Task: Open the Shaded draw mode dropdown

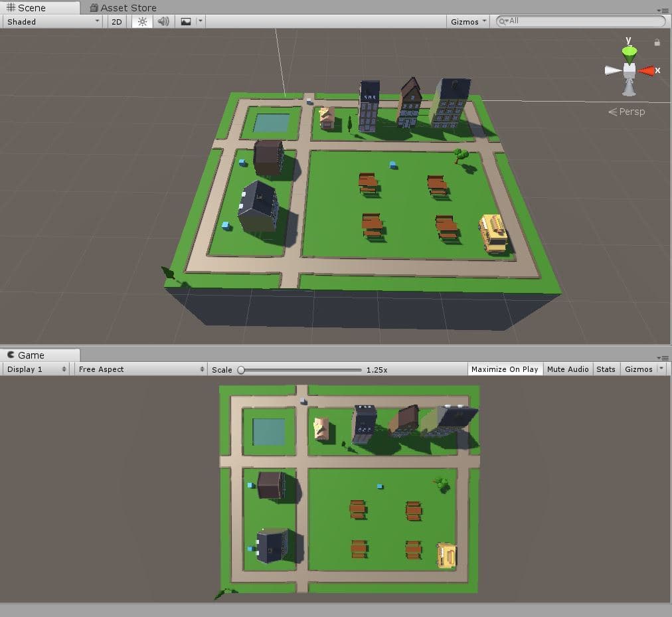Action: (52, 21)
